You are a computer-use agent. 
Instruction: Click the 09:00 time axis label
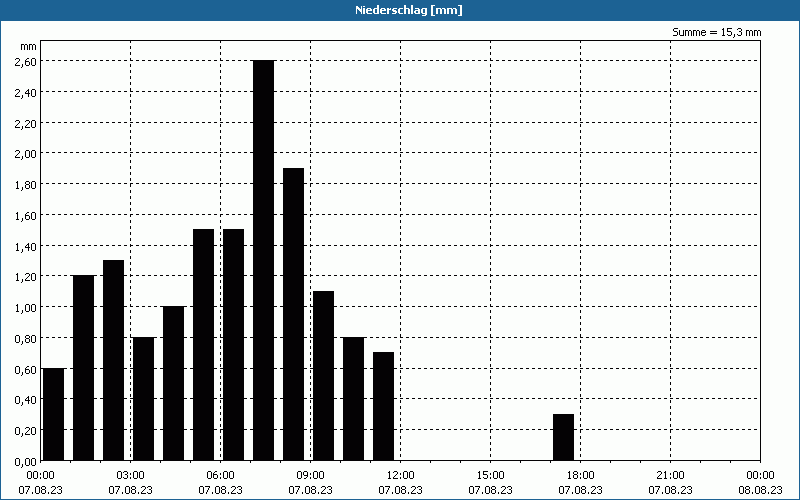coord(310,476)
